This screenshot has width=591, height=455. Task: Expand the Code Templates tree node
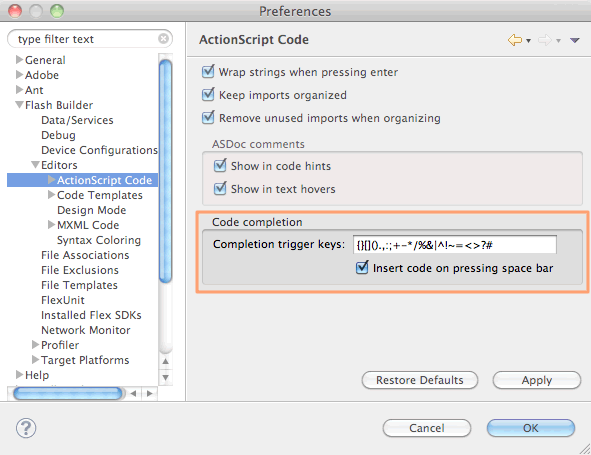[52, 195]
